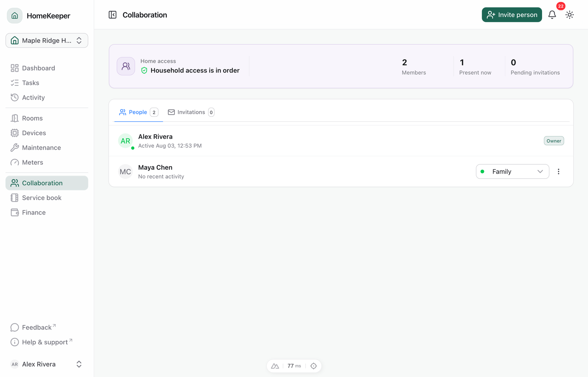
Task: Select Collaboration in the sidebar
Action: point(47,183)
